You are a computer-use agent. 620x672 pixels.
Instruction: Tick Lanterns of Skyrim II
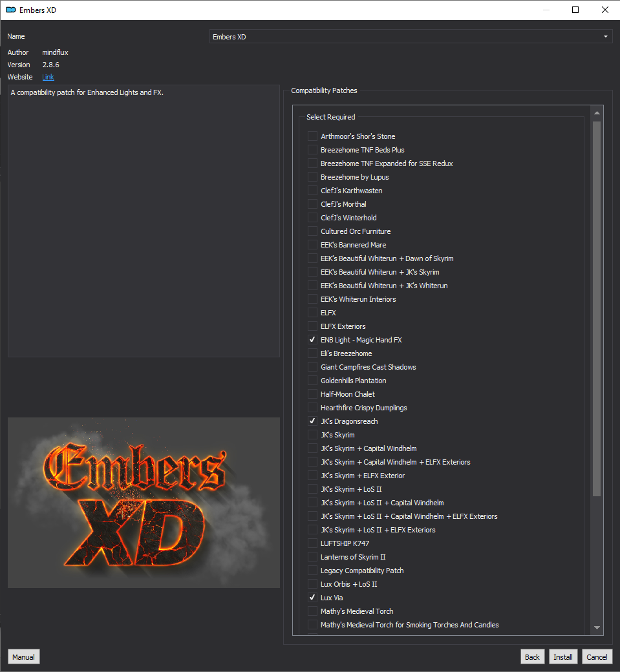tap(312, 557)
